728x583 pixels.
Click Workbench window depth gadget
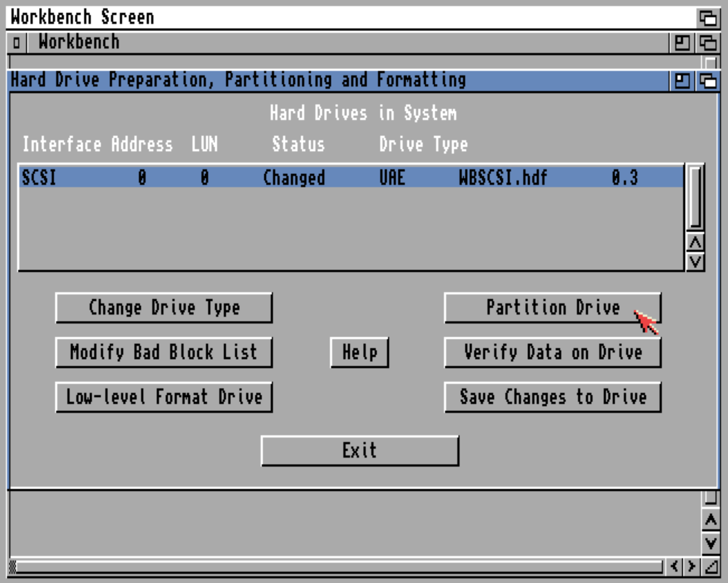(708, 43)
